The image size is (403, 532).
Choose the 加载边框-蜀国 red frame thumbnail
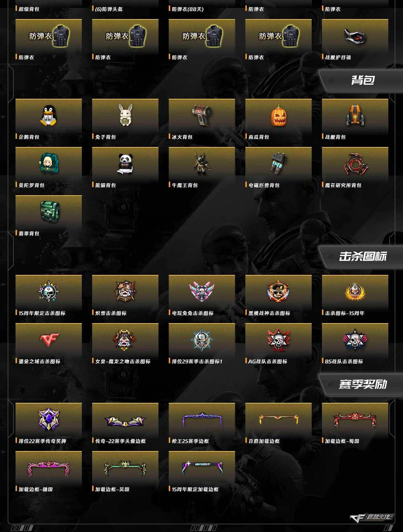coord(355,420)
